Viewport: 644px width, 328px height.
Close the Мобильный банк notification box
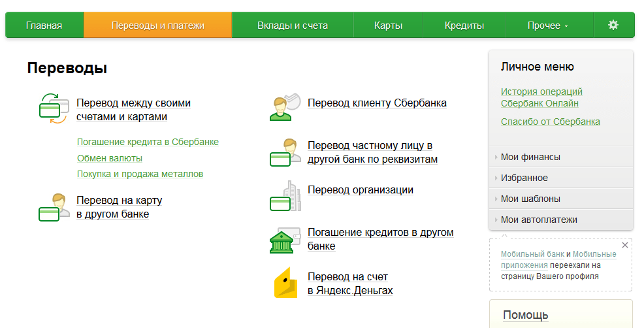(624, 245)
